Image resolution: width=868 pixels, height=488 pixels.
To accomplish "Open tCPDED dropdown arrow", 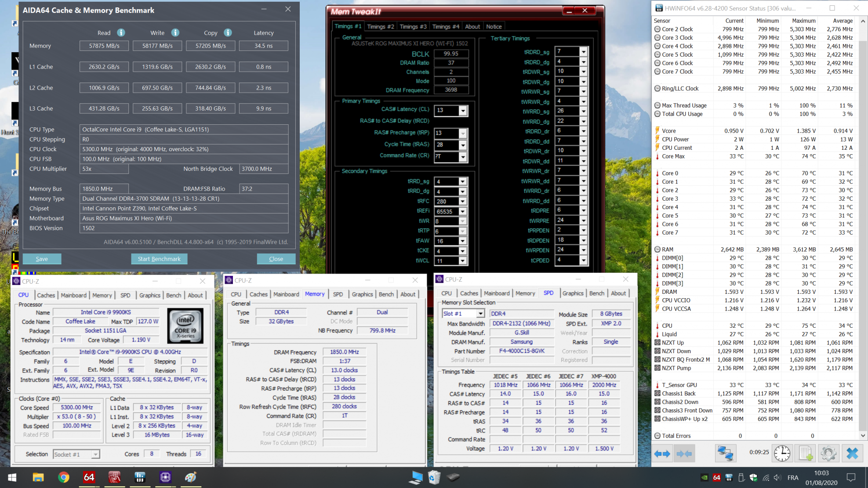I will click(x=583, y=260).
